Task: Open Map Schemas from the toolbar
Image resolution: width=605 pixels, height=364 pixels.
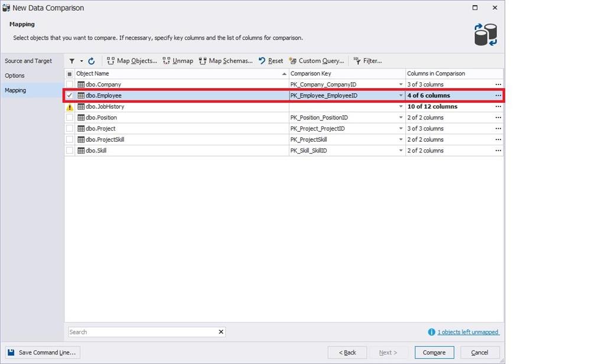Action: (203, 60)
